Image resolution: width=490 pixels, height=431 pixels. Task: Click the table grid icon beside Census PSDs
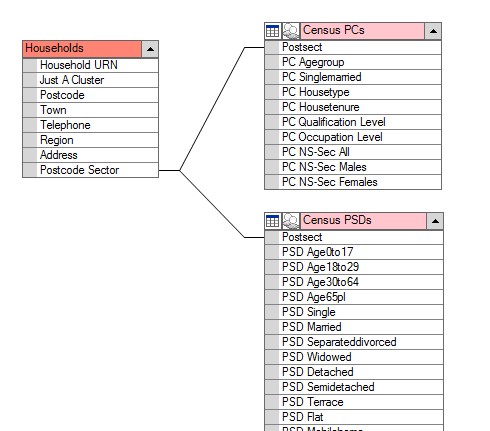coord(273,221)
